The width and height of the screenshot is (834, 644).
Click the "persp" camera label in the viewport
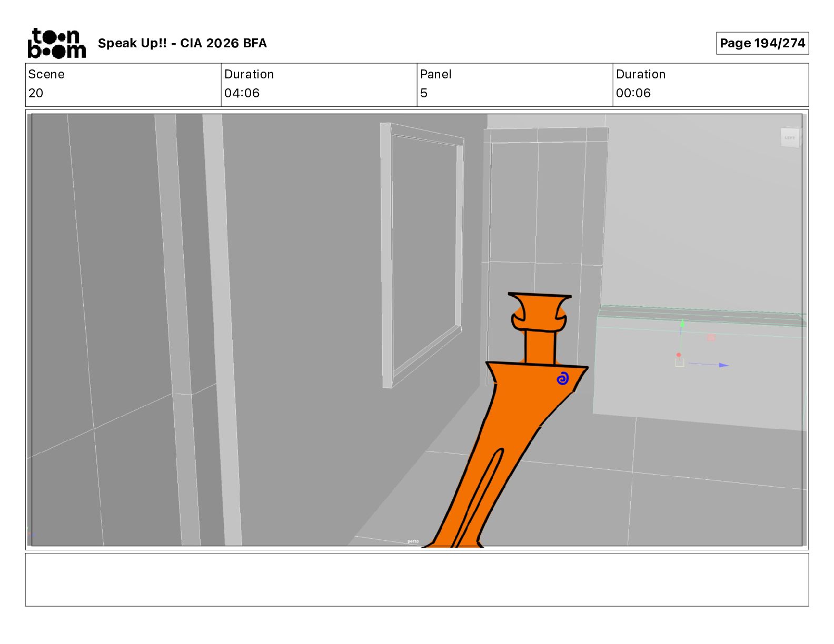tap(413, 541)
